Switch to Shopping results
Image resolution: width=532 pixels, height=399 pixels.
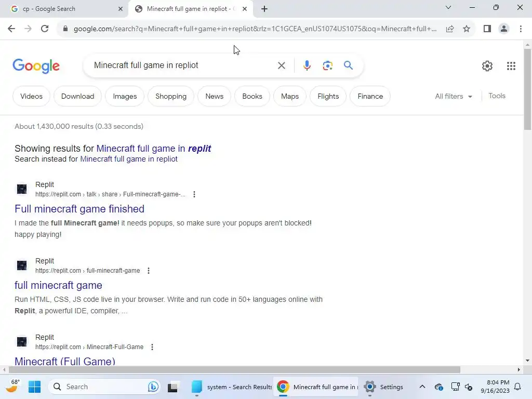[x=171, y=96]
